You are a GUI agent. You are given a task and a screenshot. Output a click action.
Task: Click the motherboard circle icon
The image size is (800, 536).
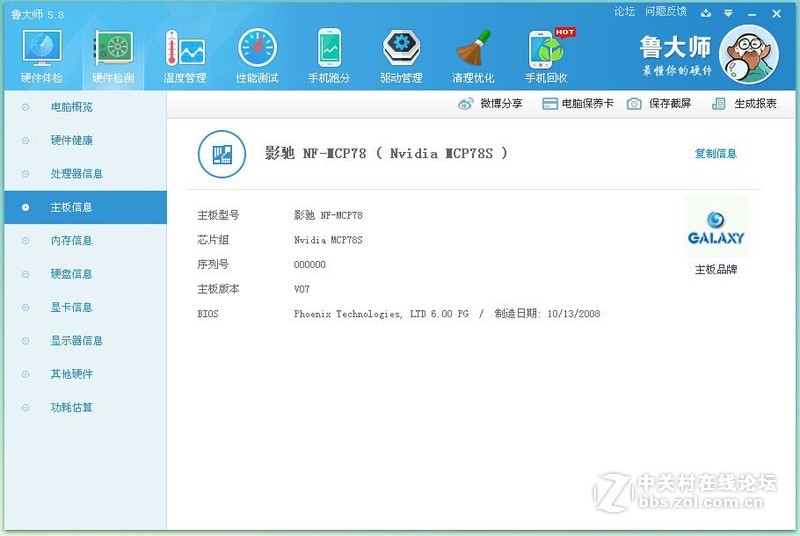pos(221,154)
